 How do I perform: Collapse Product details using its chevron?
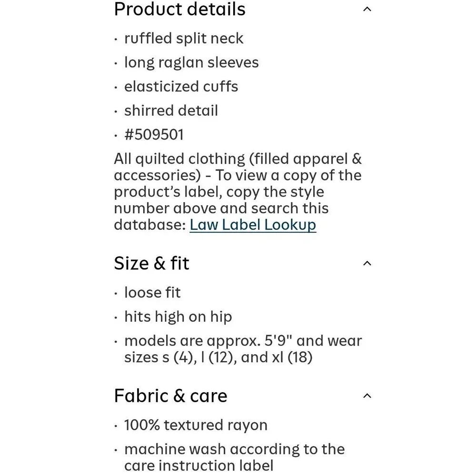pyautogui.click(x=367, y=9)
